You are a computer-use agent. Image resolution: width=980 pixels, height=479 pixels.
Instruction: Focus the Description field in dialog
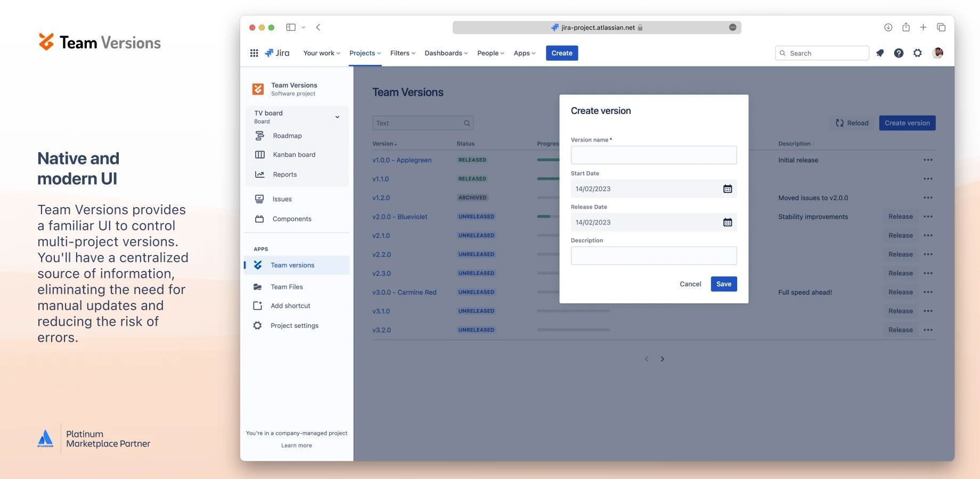[654, 255]
